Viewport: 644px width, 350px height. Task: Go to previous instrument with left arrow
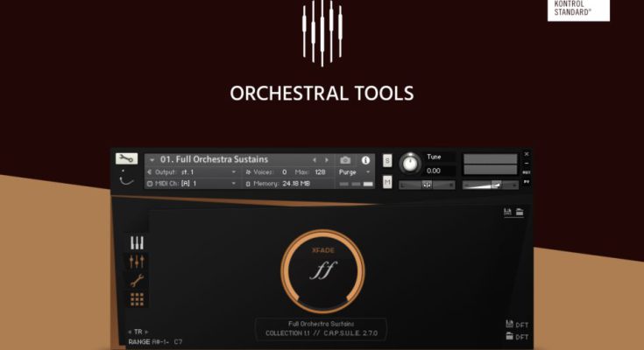pyautogui.click(x=315, y=160)
